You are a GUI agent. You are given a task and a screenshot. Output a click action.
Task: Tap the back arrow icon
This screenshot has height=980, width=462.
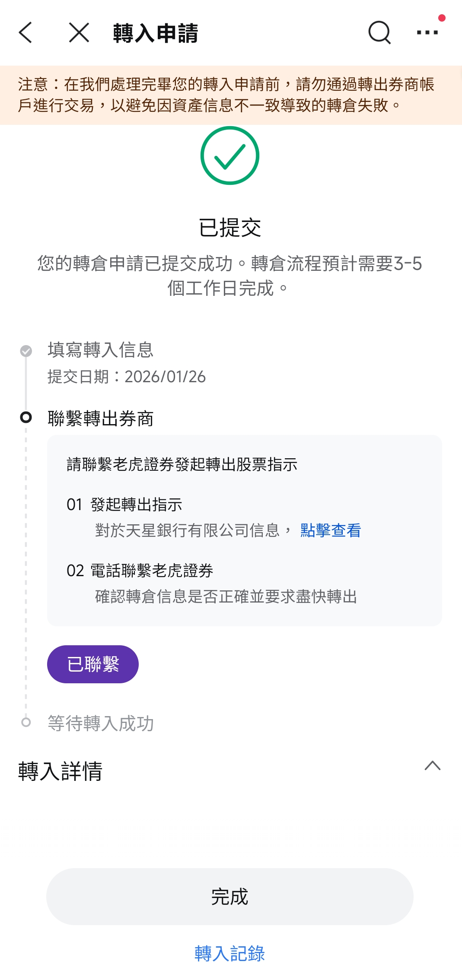[x=26, y=33]
